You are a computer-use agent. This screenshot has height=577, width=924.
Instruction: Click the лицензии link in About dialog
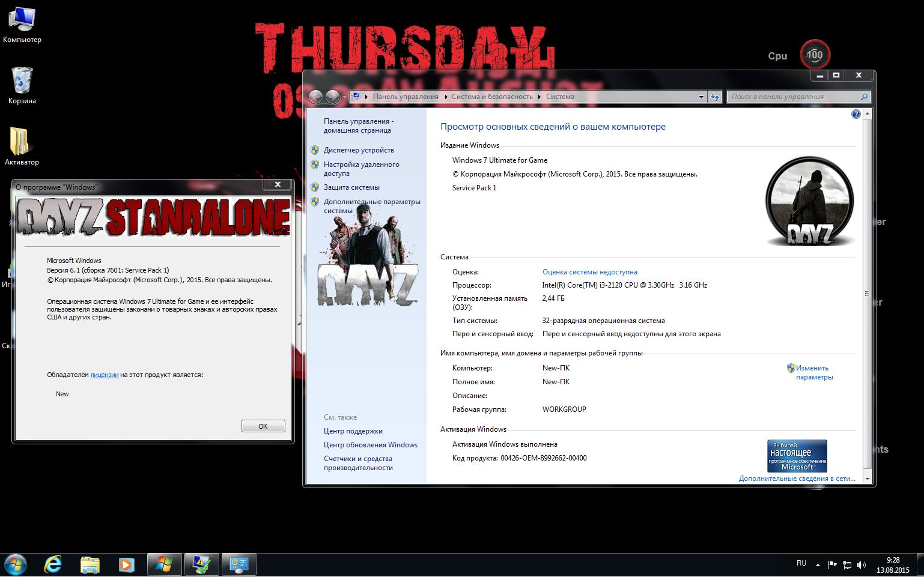(x=104, y=375)
